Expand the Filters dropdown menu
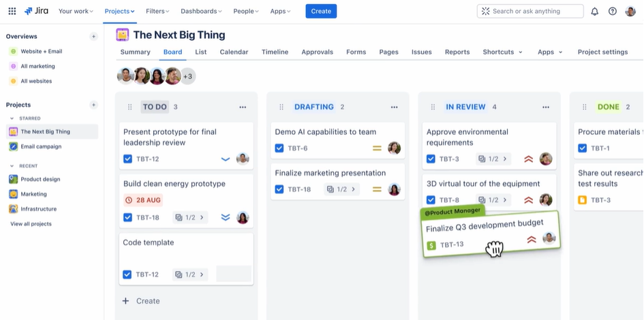The width and height of the screenshot is (644, 320). [157, 11]
